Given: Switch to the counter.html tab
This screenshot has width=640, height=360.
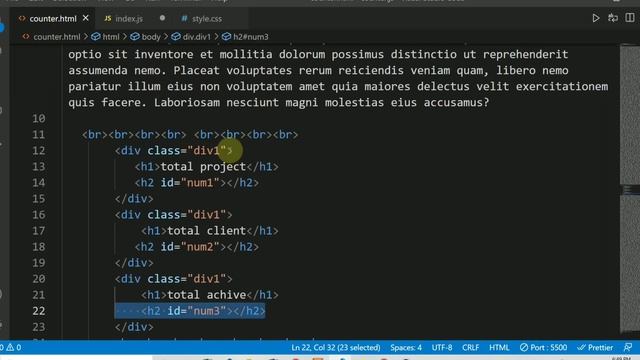Looking at the screenshot, I should (x=53, y=19).
